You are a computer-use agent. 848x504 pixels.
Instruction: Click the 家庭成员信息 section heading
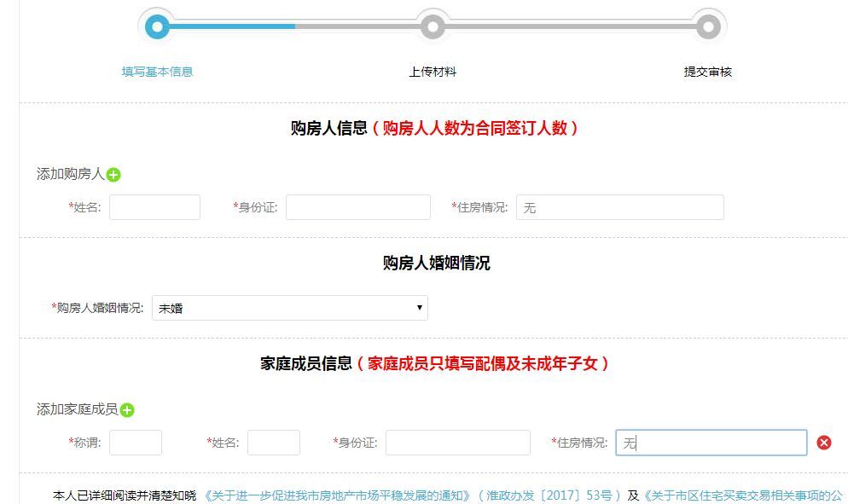(306, 363)
